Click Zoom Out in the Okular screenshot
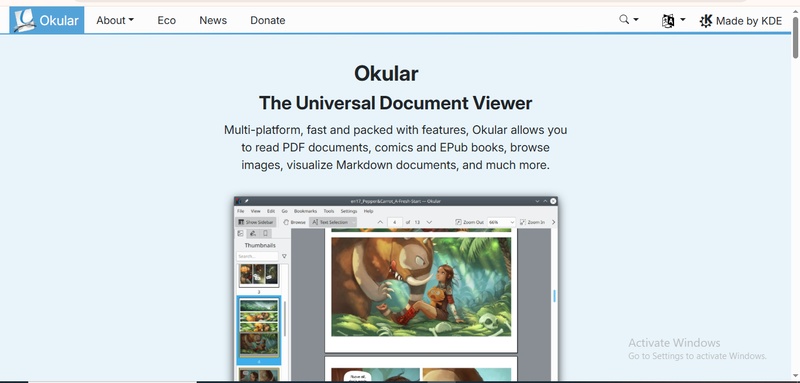Image resolution: width=800 pixels, height=383 pixels. pos(469,222)
